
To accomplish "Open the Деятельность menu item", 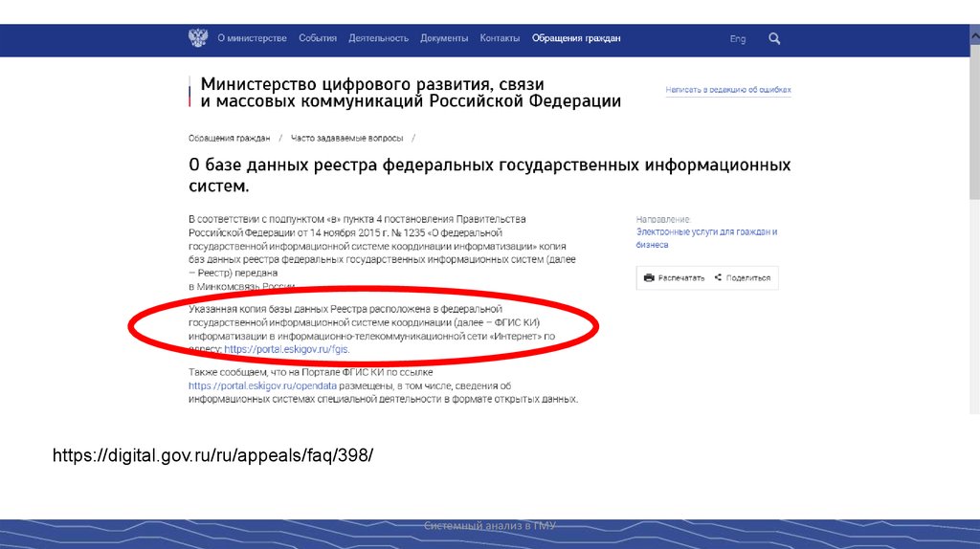I will pos(378,38).
